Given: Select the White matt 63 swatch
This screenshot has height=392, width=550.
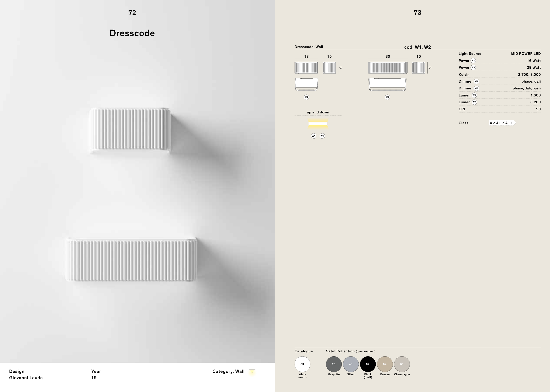Looking at the screenshot, I should click(302, 364).
